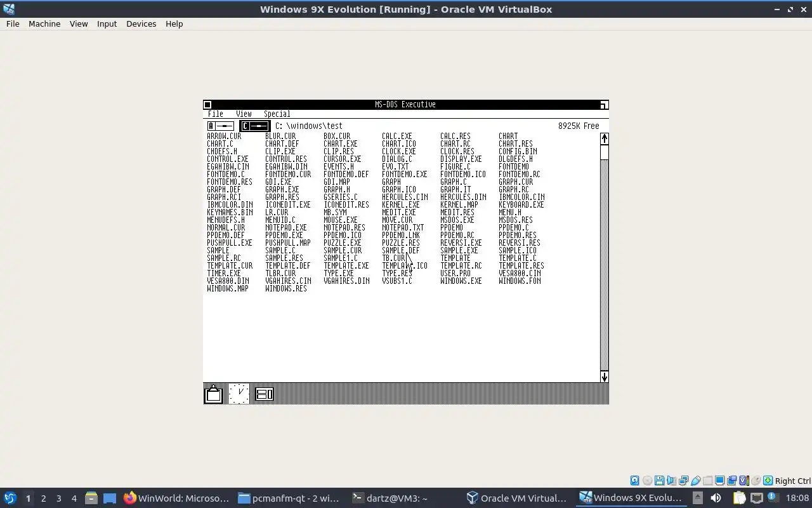Open the host application launcher icon
Screen dimensions: 812x508
click(x=10, y=498)
